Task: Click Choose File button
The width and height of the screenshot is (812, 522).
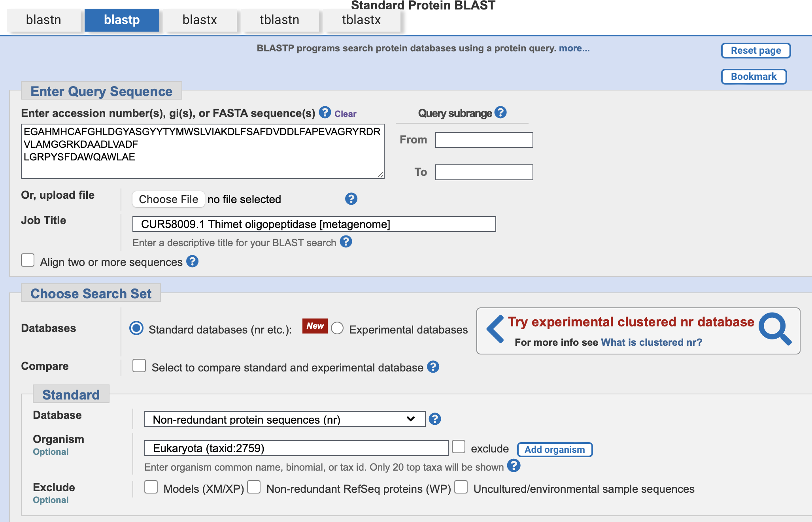Action: (x=168, y=199)
